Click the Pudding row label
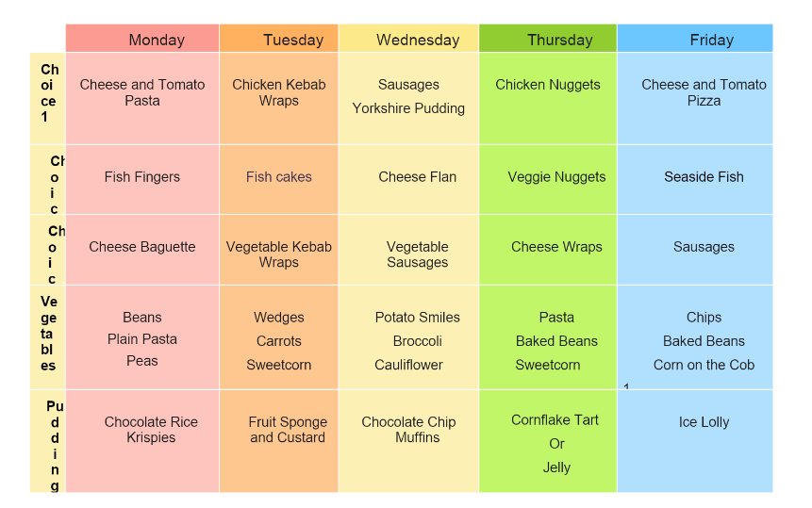Screen dimensions: 812x508 click(x=54, y=445)
